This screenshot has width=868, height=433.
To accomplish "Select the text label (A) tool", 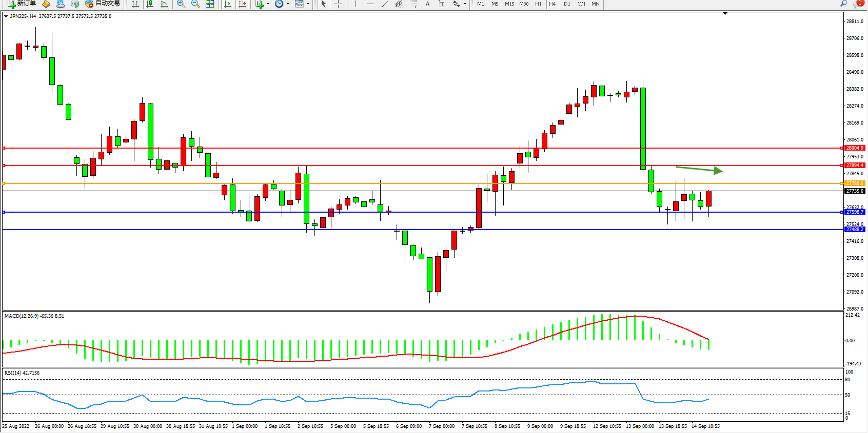I will pyautogui.click(x=427, y=4).
